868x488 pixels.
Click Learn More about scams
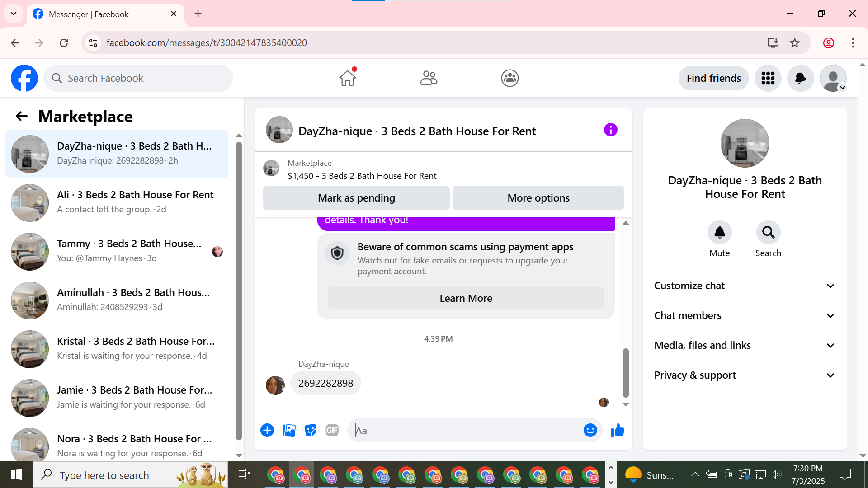click(x=466, y=298)
